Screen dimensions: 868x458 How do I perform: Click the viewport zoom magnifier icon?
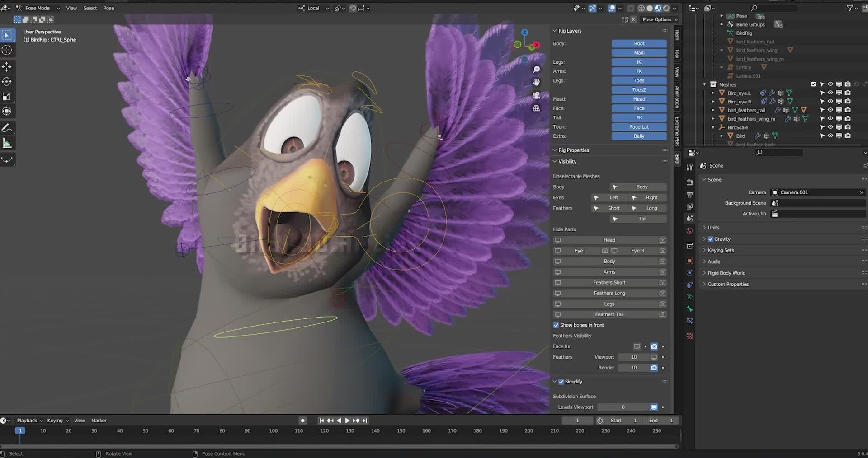click(x=536, y=70)
